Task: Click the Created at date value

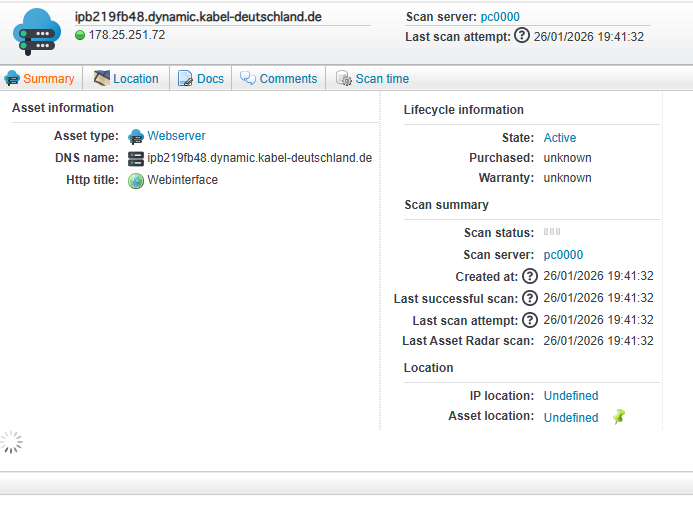Action: pos(598,276)
